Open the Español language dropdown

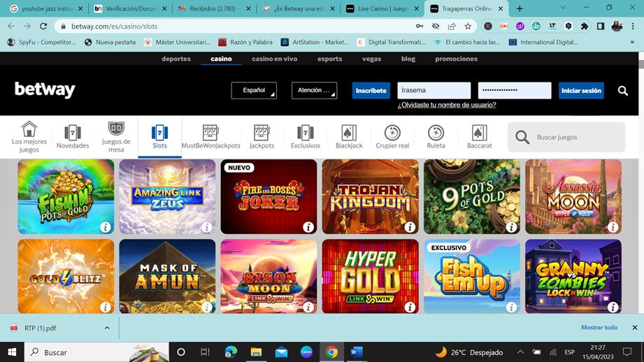point(254,90)
